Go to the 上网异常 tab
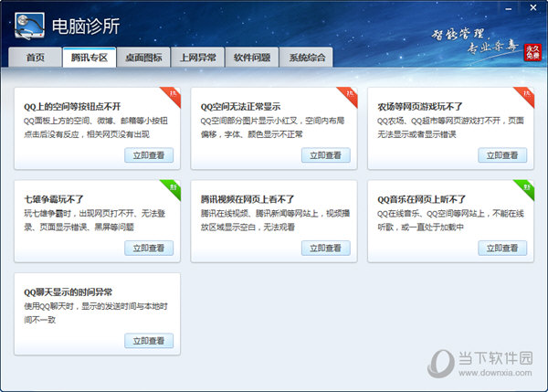This screenshot has height=392, width=548. click(198, 58)
